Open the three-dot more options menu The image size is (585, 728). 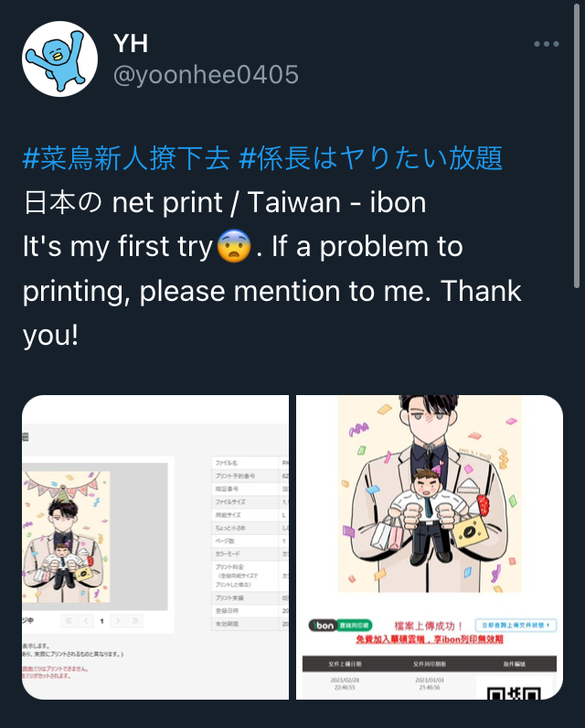point(546,44)
